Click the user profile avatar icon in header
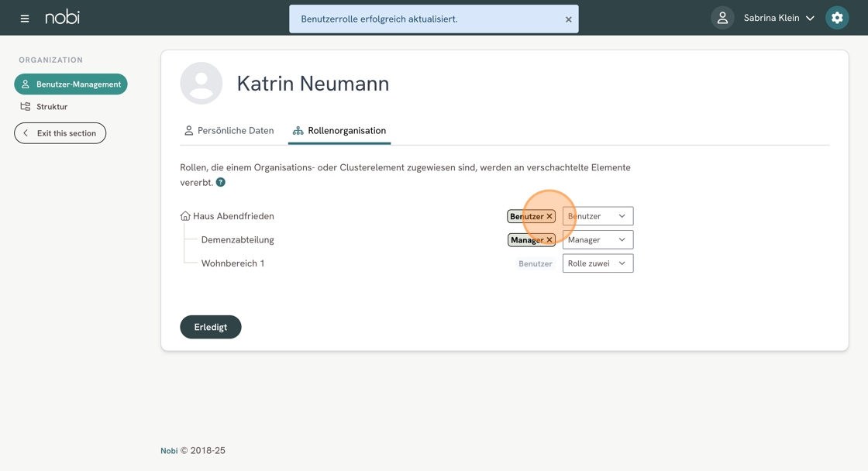This screenshot has width=868, height=471. click(722, 18)
